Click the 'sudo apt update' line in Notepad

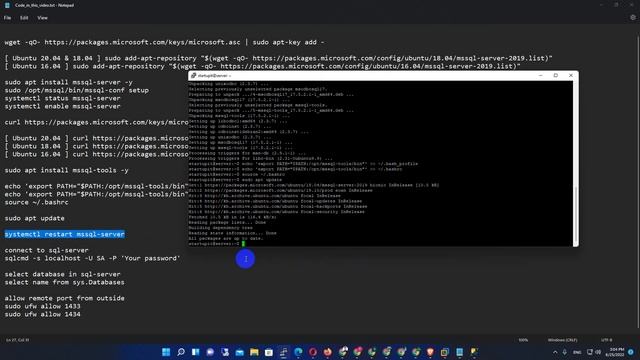[34, 218]
